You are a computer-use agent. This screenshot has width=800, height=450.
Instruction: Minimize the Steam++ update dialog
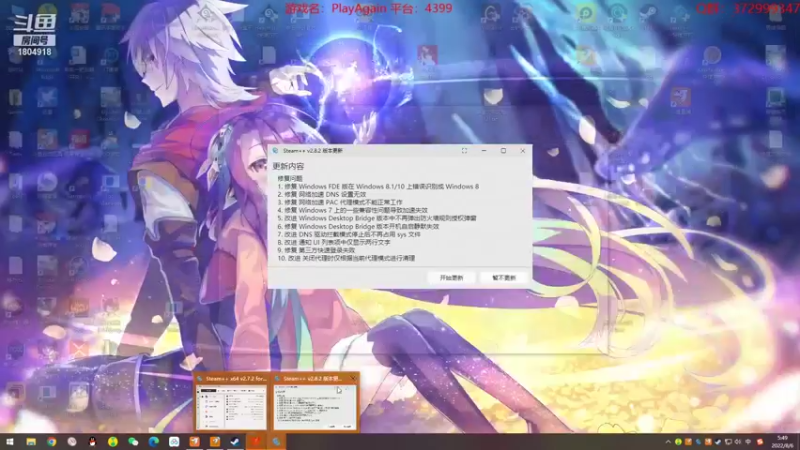click(484, 151)
